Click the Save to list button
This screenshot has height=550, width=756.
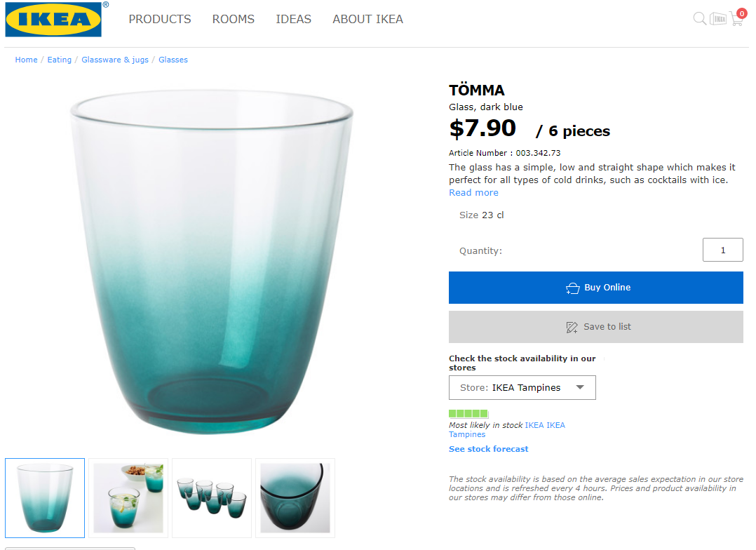[x=596, y=327]
